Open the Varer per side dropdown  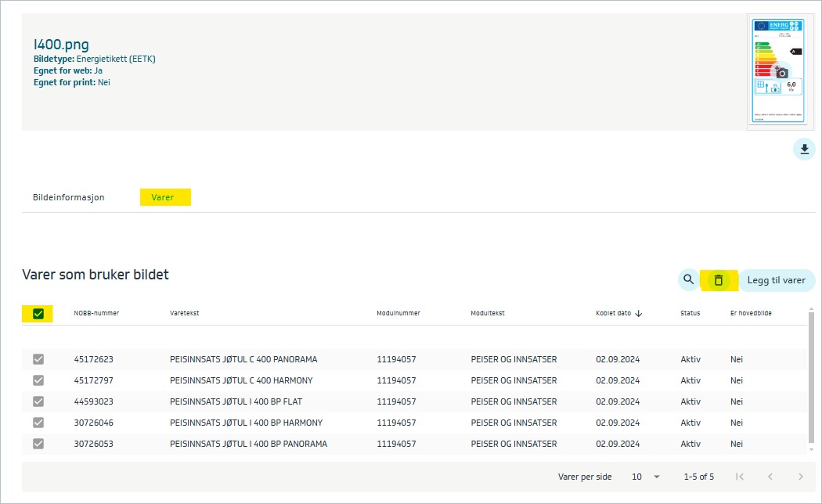tap(647, 477)
